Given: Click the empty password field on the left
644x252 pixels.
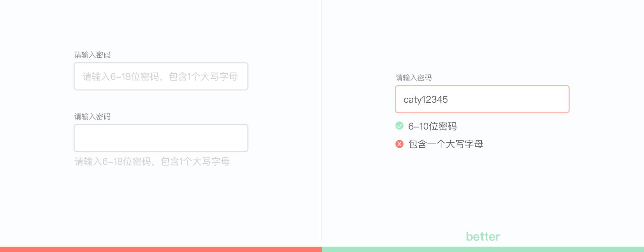Looking at the screenshot, I should pos(161,138).
